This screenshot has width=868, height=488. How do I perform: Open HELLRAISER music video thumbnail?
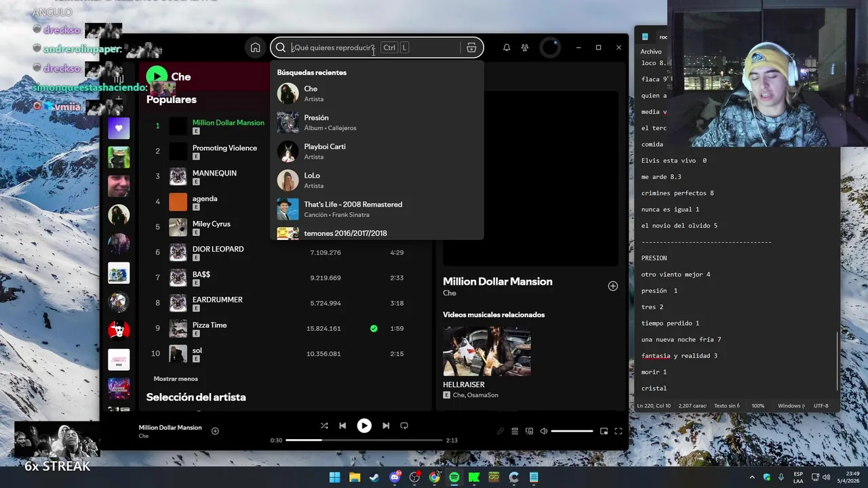click(x=487, y=351)
